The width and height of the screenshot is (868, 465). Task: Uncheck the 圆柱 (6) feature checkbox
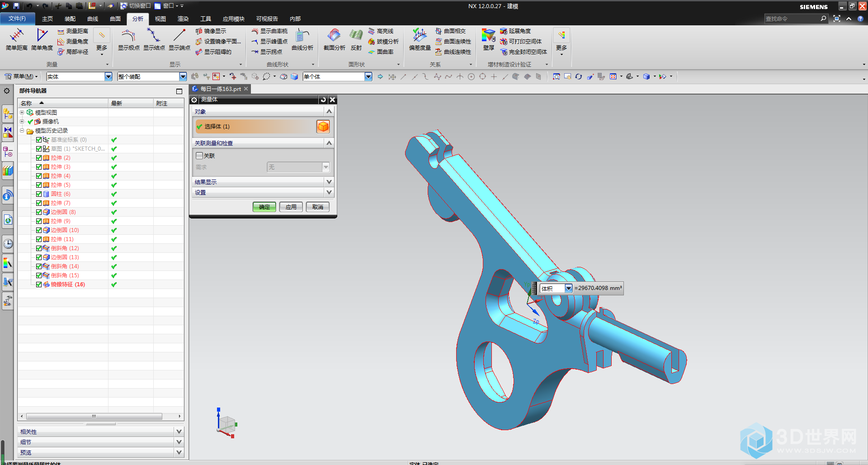pyautogui.click(x=39, y=194)
